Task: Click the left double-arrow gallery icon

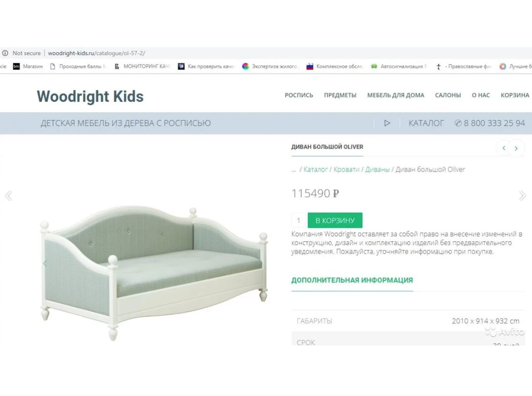Action: tap(8, 196)
